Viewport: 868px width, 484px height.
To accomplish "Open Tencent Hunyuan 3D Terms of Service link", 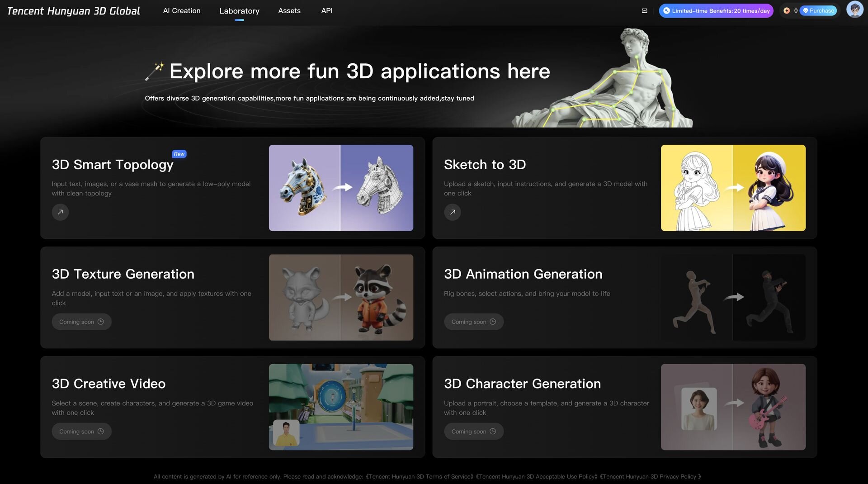I will (420, 477).
